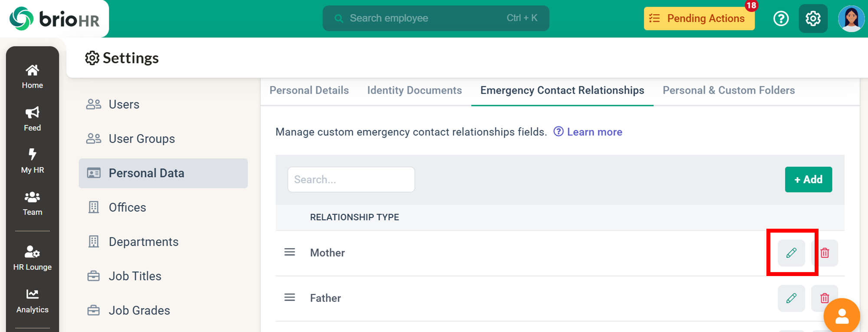Open the Learn more link

click(594, 132)
